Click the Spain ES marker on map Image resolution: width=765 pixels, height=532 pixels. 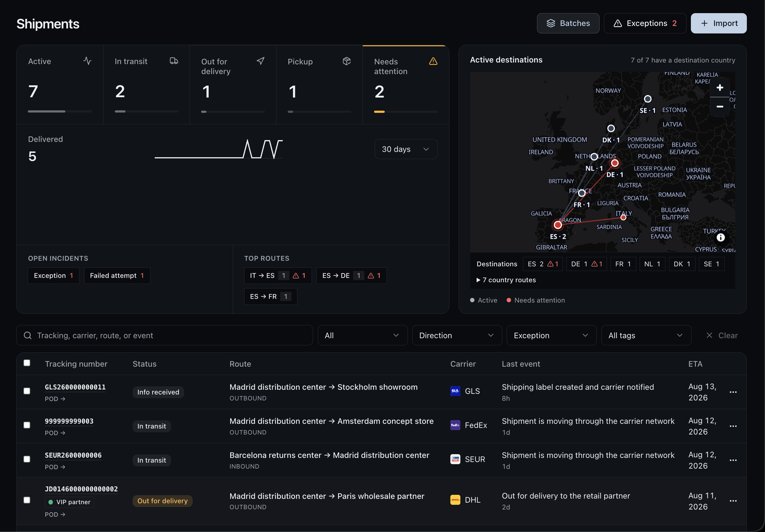tap(557, 225)
